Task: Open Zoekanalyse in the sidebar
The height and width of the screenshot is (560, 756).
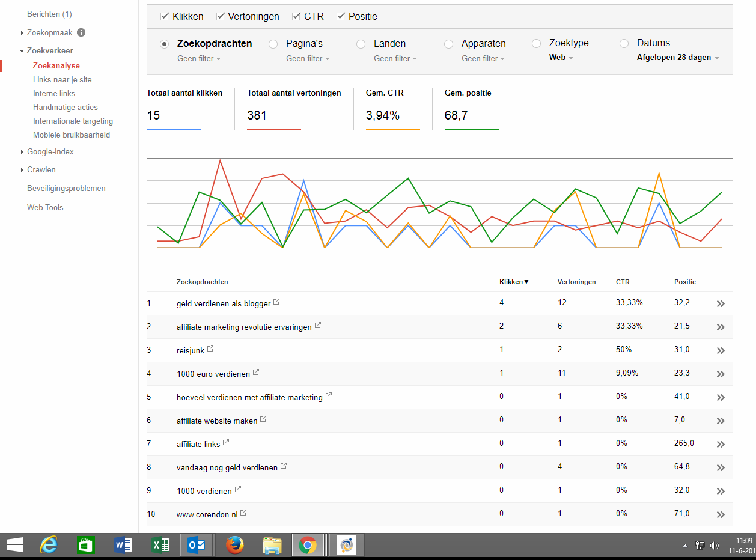Action: tap(56, 65)
